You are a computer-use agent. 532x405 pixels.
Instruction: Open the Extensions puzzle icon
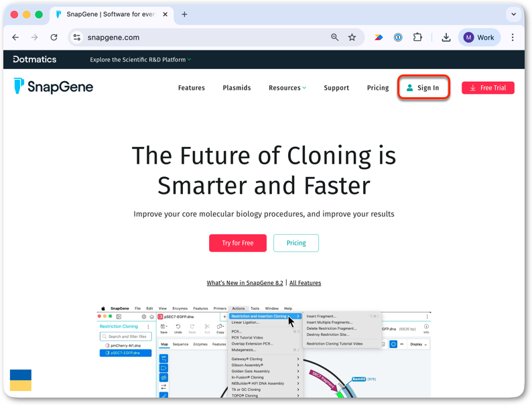417,38
